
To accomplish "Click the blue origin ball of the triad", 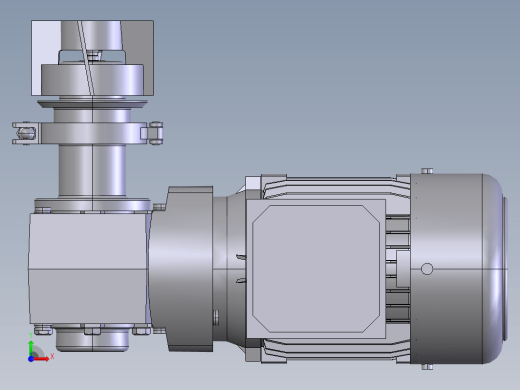I will [x=31, y=359].
